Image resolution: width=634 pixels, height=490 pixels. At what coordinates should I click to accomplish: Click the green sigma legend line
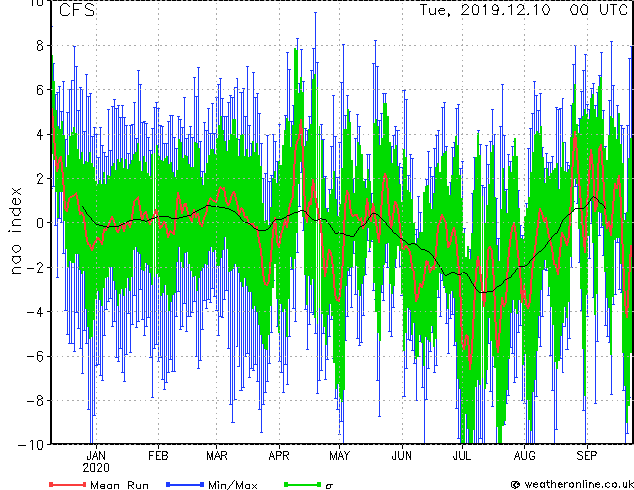pos(303,484)
